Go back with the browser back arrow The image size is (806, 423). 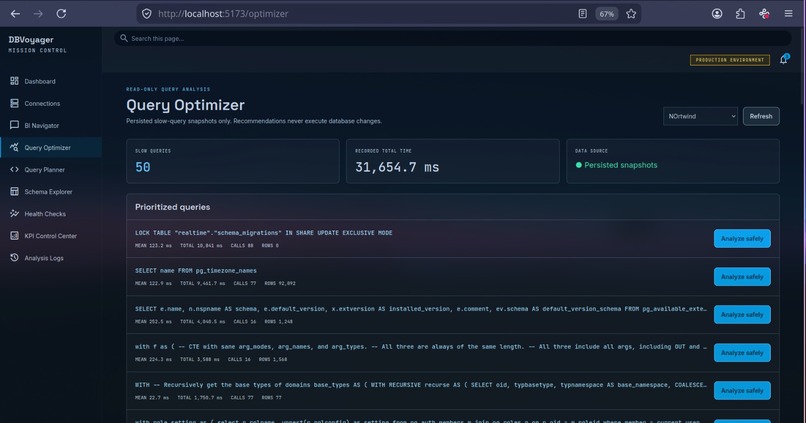15,14
